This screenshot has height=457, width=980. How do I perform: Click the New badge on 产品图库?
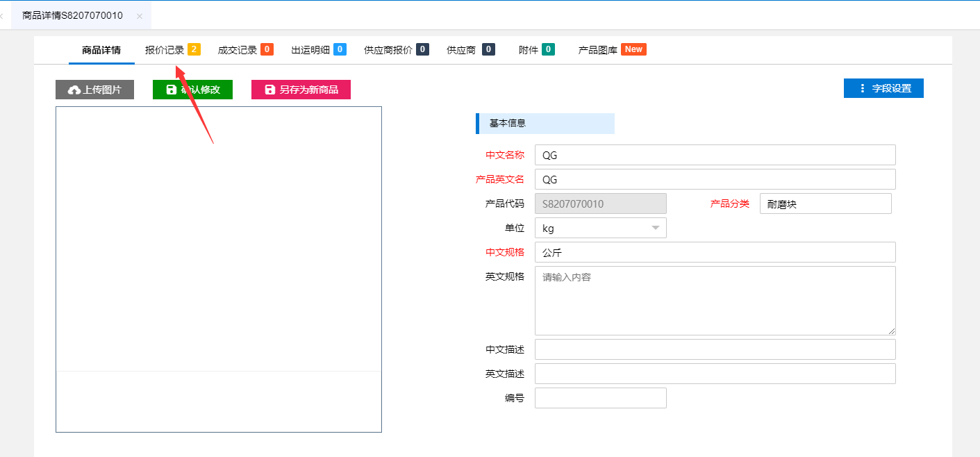pos(633,49)
